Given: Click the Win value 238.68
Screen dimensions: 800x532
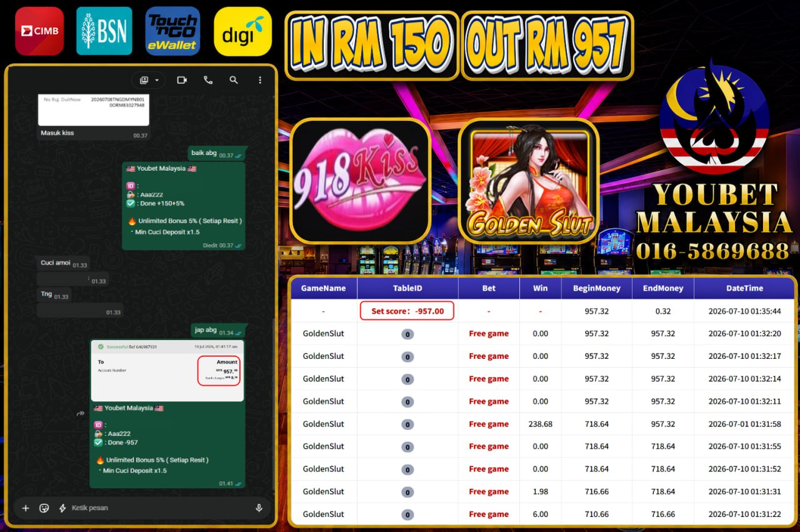Looking at the screenshot, I should click(x=541, y=424).
